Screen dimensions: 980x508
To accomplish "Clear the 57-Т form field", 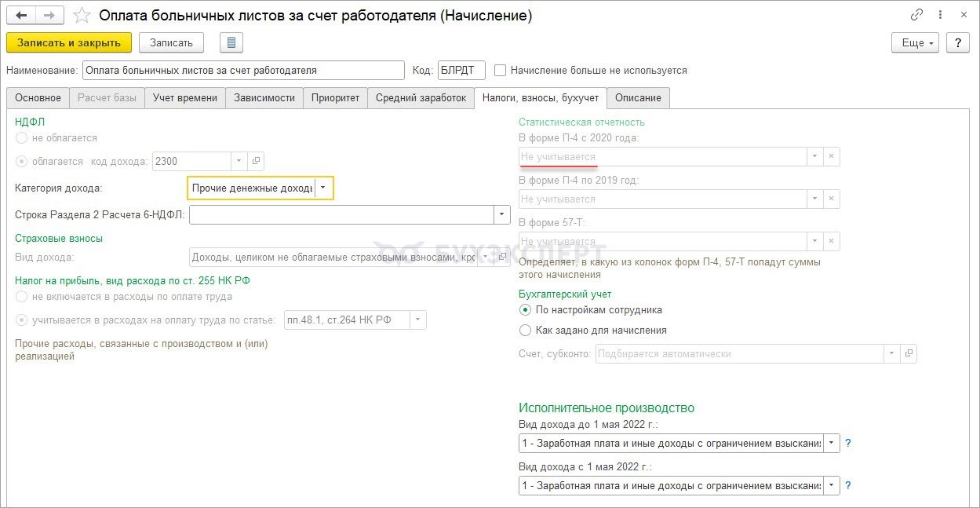I will tap(832, 242).
